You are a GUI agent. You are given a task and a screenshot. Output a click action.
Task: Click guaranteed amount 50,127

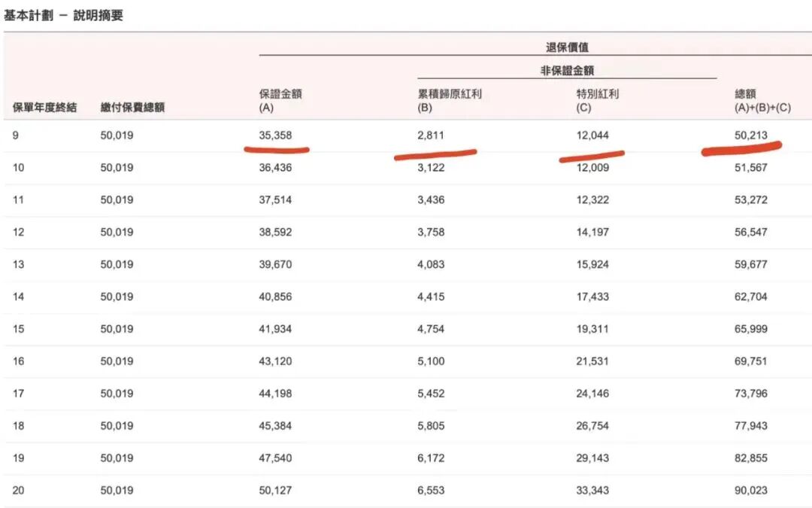275,490
